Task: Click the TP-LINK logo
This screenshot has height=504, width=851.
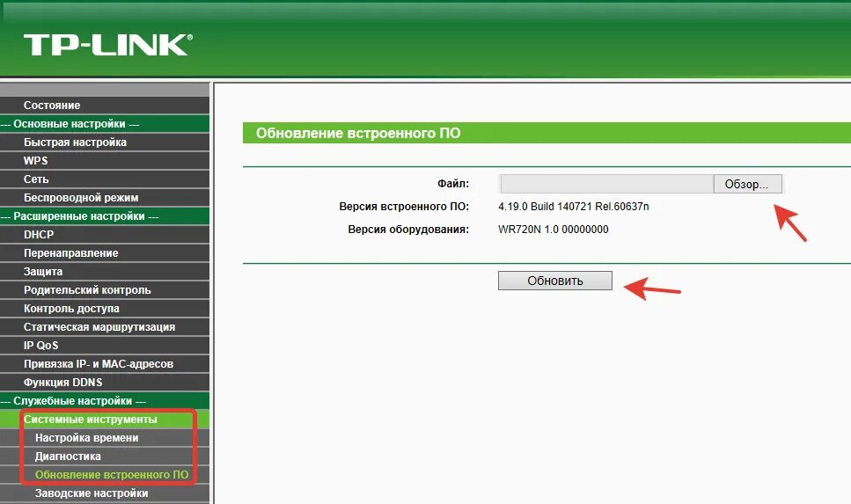Action: pos(108,45)
